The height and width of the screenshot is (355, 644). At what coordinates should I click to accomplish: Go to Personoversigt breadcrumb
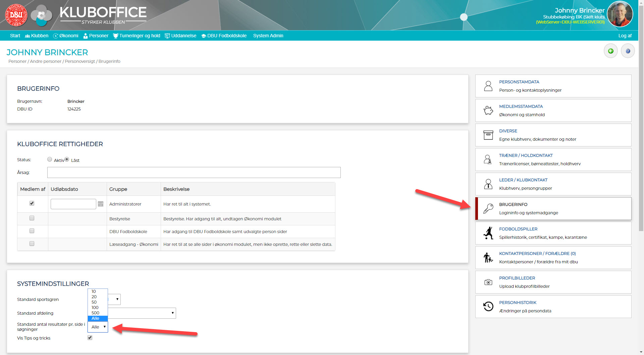coord(80,61)
